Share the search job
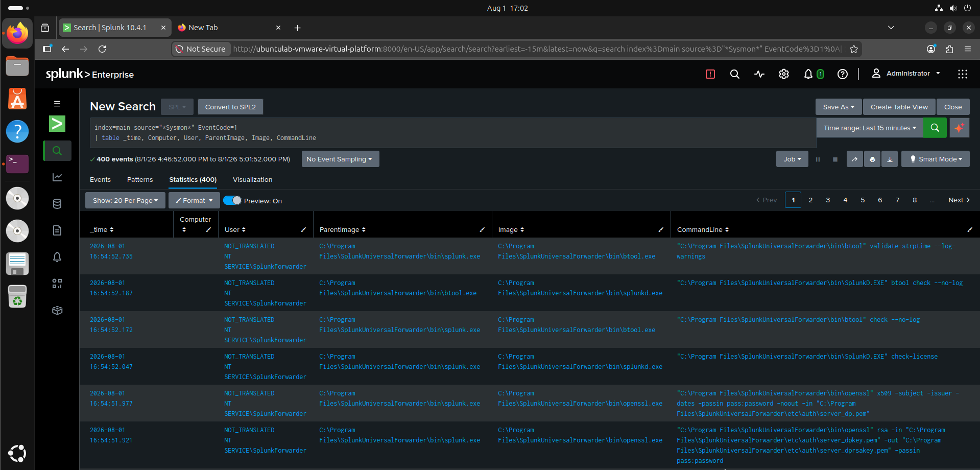 tap(855, 159)
